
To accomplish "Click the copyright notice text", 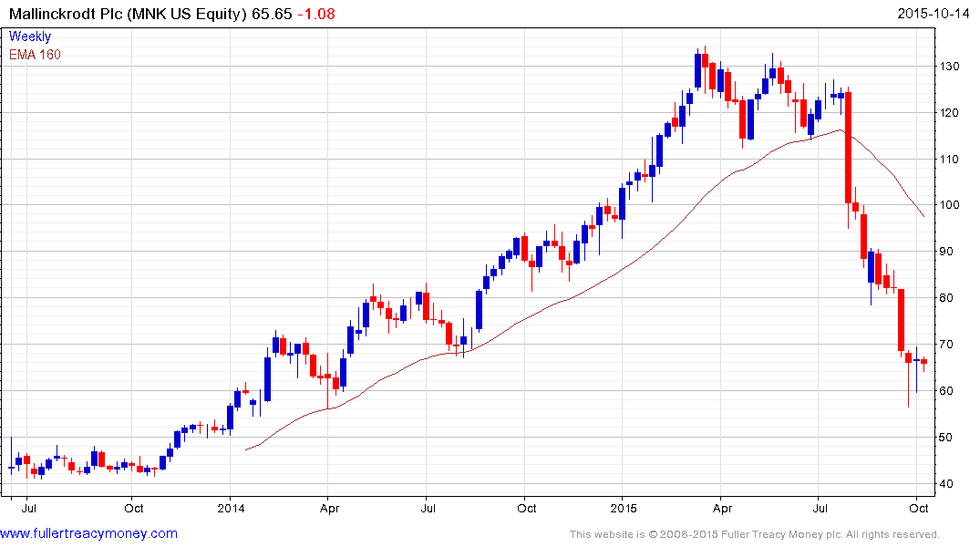I will tap(755, 534).
